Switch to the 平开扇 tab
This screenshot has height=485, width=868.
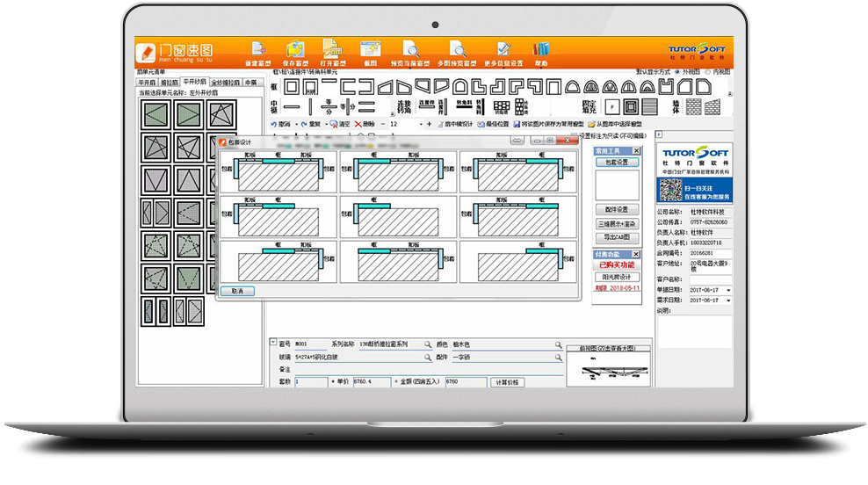click(x=147, y=83)
